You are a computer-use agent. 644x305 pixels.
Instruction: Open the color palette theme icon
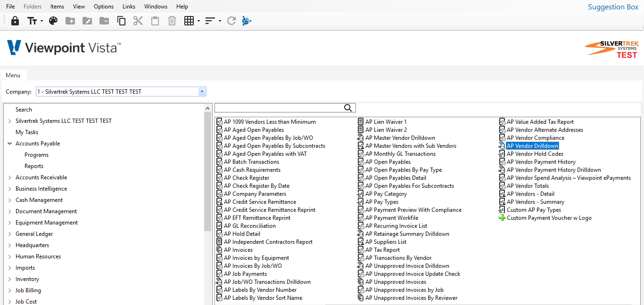(53, 21)
